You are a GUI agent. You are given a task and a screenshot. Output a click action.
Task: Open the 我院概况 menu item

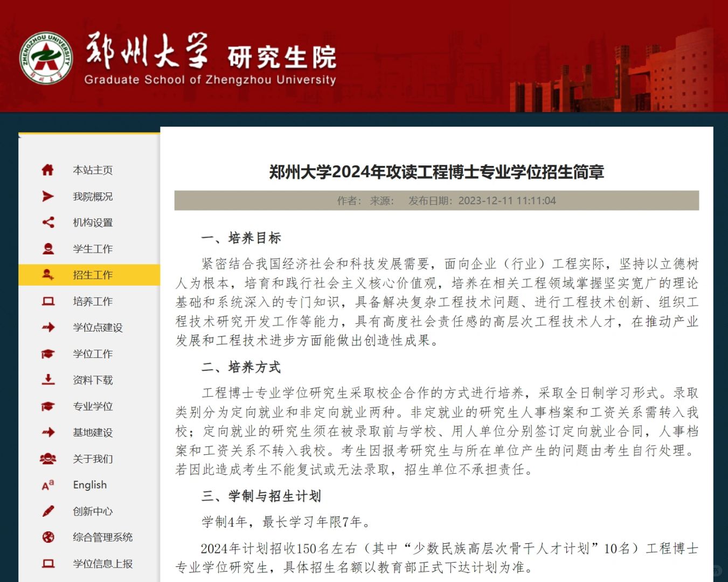coord(93,197)
